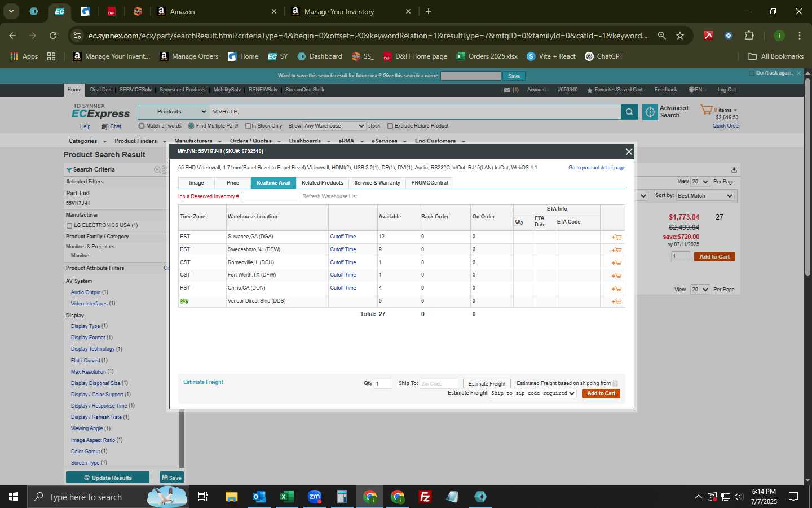This screenshot has height=508, width=812.
Task: Add Vendor Direct Ship stock to cart
Action: click(x=616, y=301)
